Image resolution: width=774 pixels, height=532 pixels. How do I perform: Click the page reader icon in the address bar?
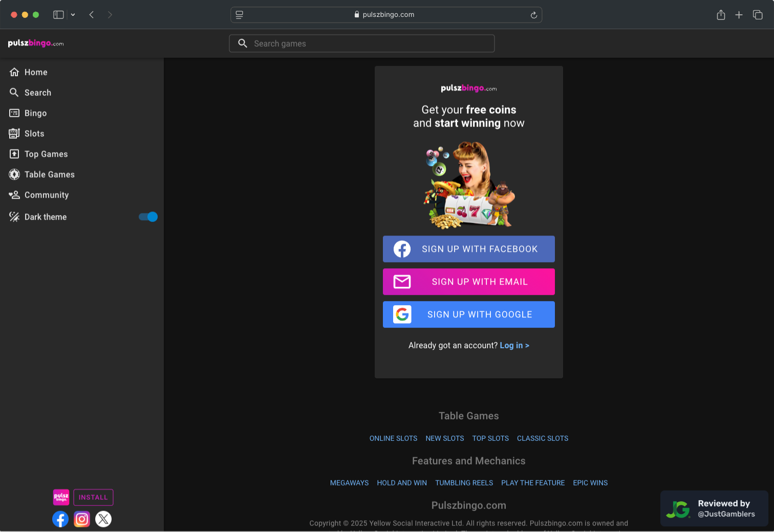tap(240, 15)
